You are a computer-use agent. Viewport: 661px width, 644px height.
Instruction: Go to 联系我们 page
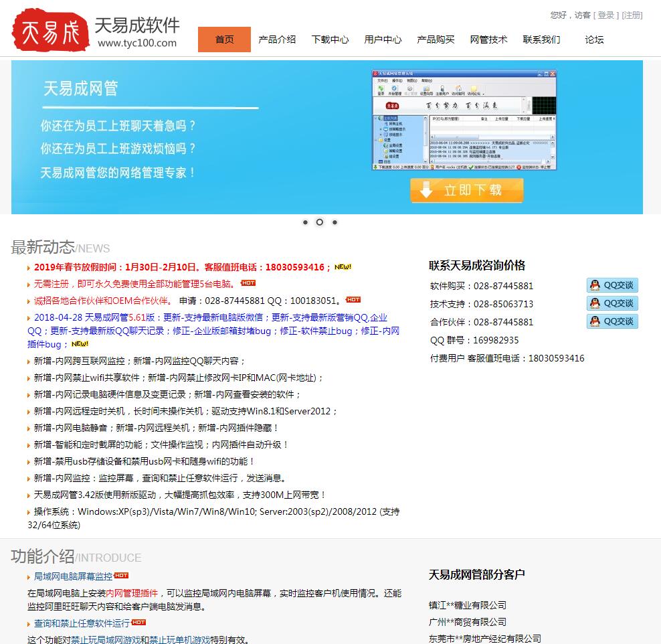tap(541, 39)
